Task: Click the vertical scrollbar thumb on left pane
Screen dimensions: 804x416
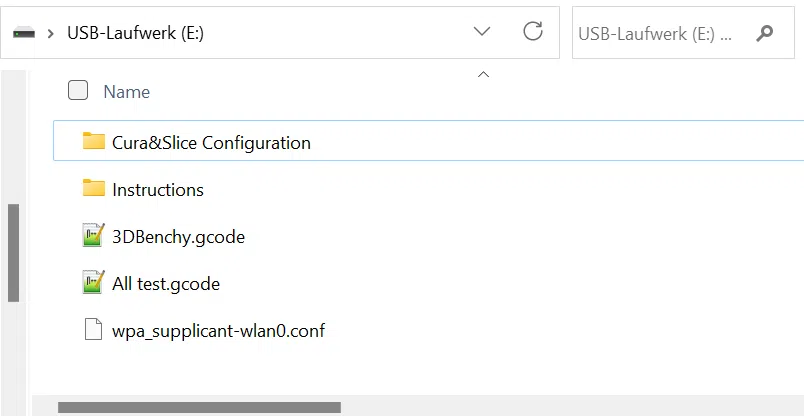Action: (x=13, y=253)
